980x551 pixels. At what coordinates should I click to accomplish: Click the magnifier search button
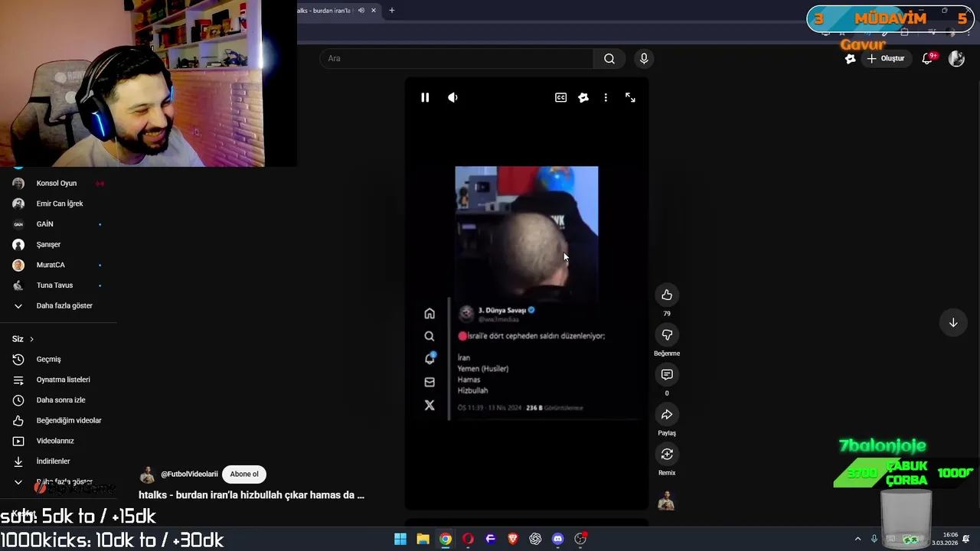(x=609, y=58)
